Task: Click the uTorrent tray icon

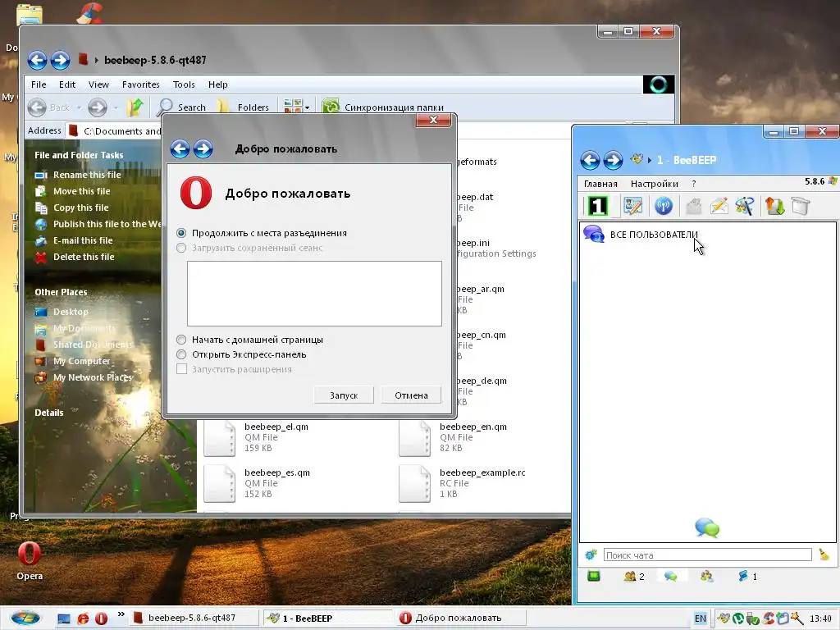Action: pyautogui.click(x=737, y=619)
